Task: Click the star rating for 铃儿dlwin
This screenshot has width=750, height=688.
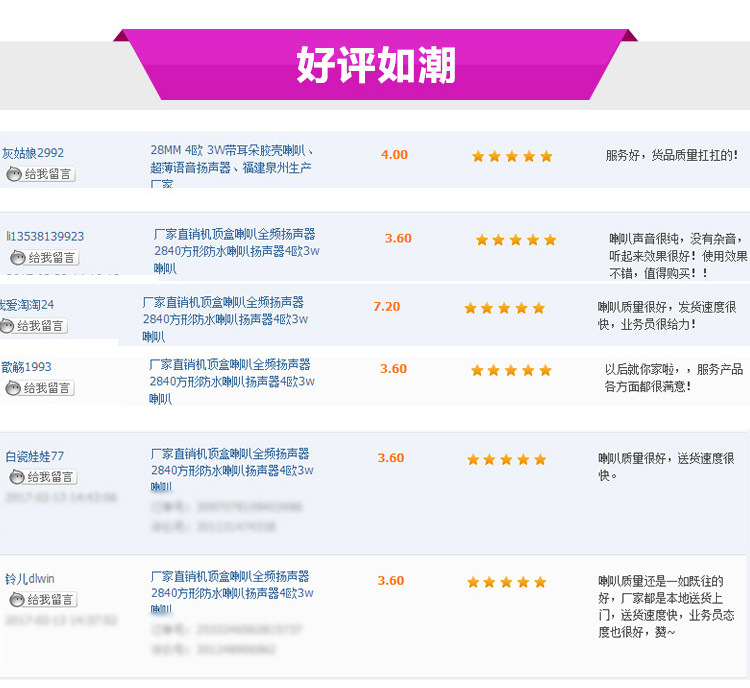Action: [x=507, y=582]
